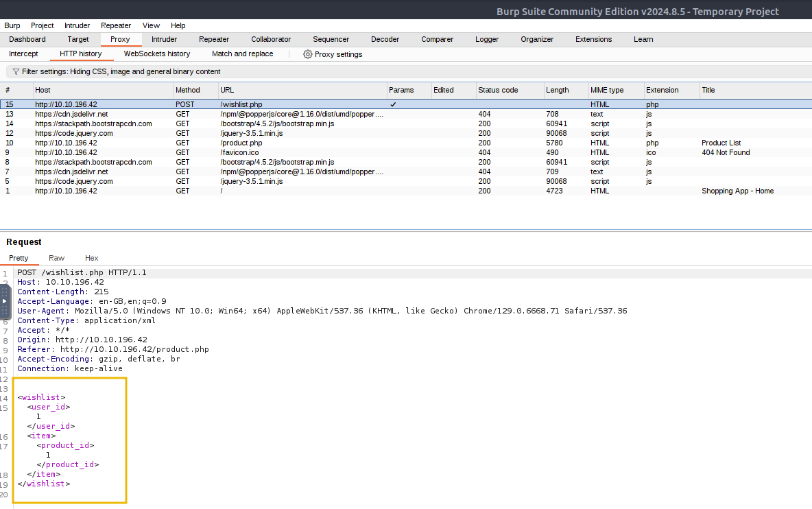Viewport: 812px width, 509px height.
Task: Open the Collaborator tab
Action: 271,39
